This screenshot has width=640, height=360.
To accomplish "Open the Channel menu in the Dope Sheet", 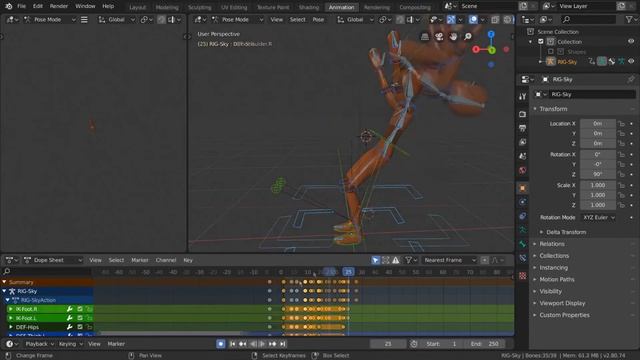I will [x=166, y=260].
